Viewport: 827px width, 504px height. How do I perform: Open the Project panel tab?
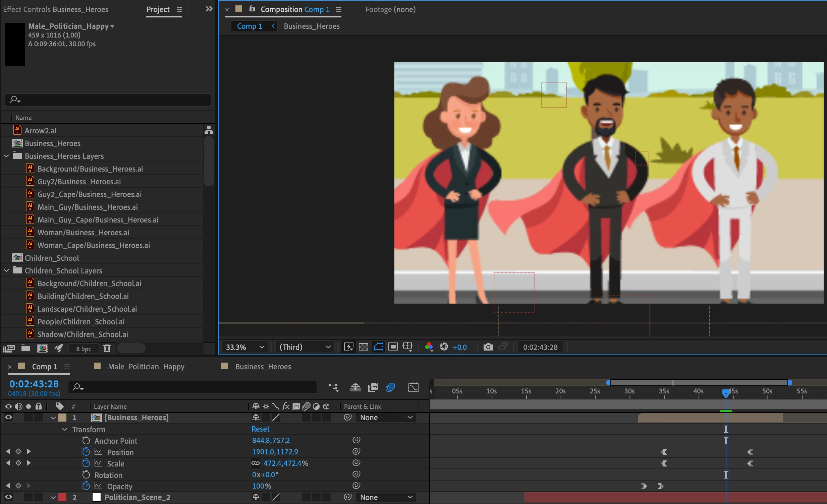pos(158,9)
